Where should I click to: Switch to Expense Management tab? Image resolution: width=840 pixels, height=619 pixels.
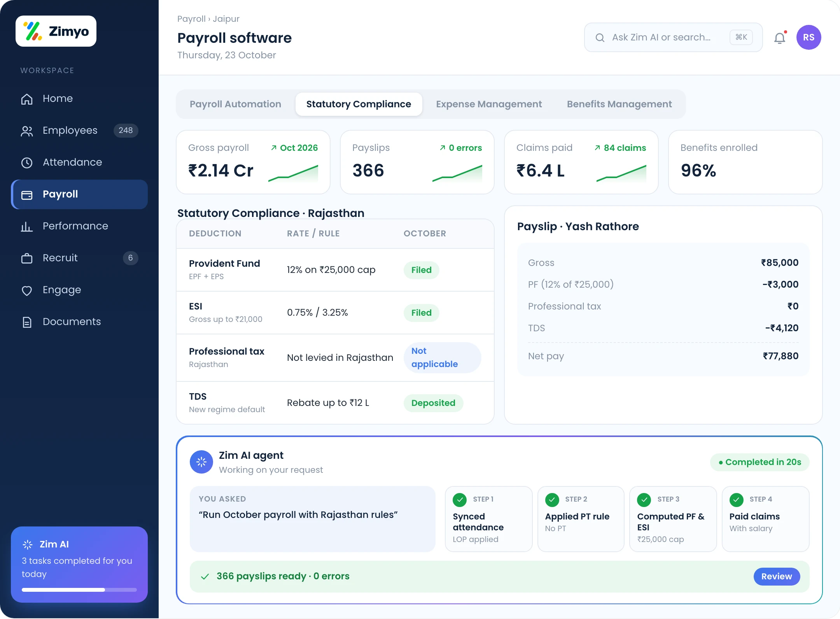[x=489, y=104]
